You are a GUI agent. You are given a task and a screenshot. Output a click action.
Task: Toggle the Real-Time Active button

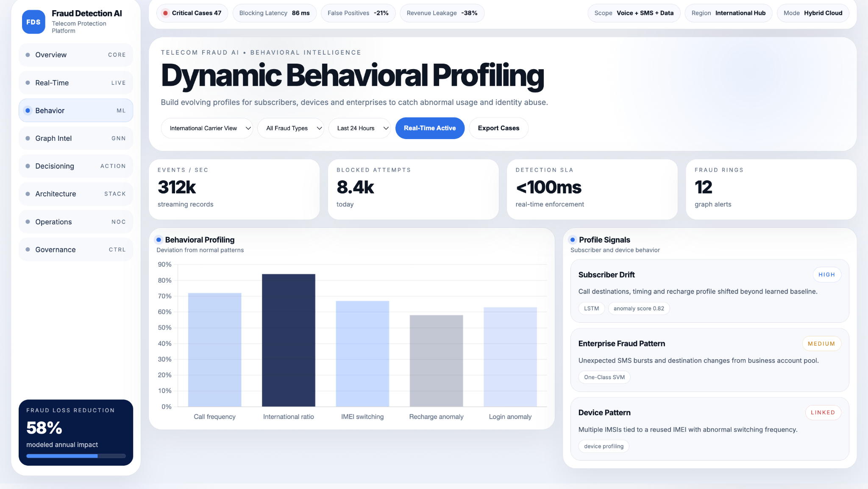pyautogui.click(x=429, y=128)
